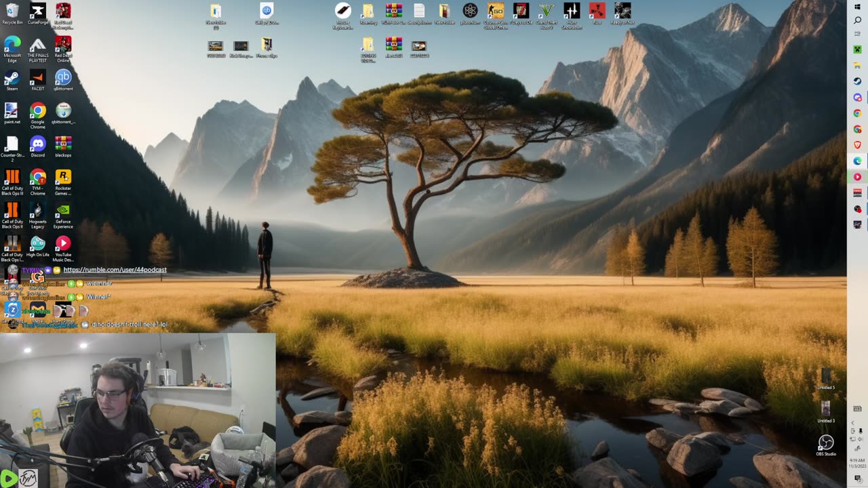Image resolution: width=868 pixels, height=488 pixels.
Task: Select the paint.net desktop shortcut
Action: 12,113
